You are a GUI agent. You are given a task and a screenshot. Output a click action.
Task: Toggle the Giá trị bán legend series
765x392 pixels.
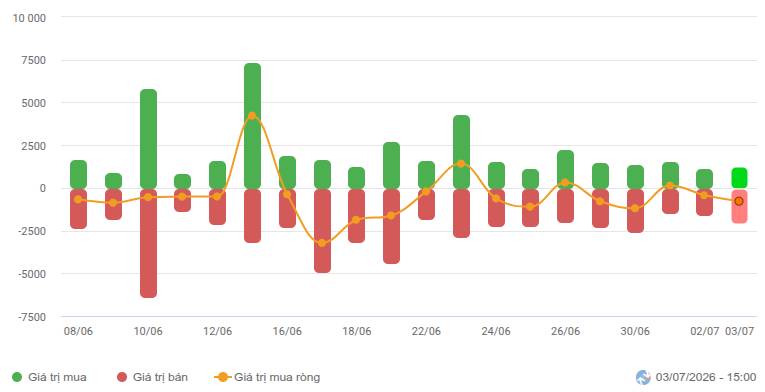coord(152,377)
